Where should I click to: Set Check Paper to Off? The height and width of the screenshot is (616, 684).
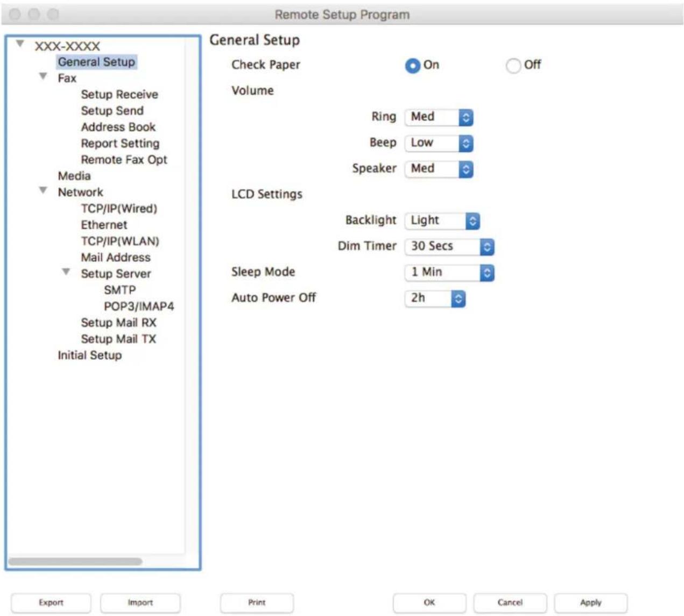point(513,66)
